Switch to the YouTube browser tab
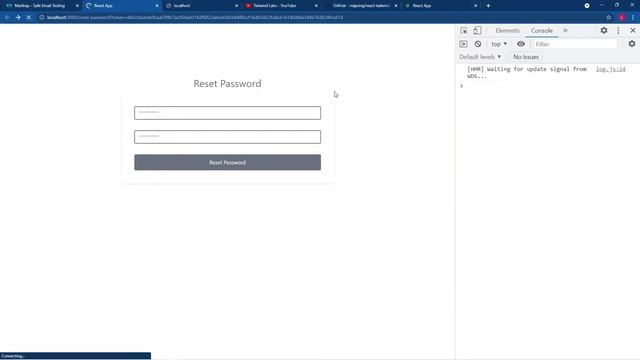 (281, 6)
